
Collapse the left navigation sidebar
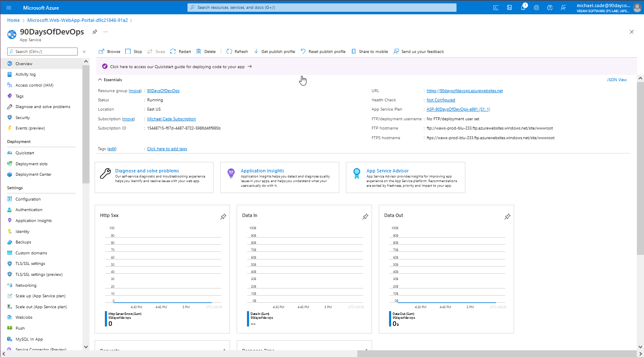point(84,52)
